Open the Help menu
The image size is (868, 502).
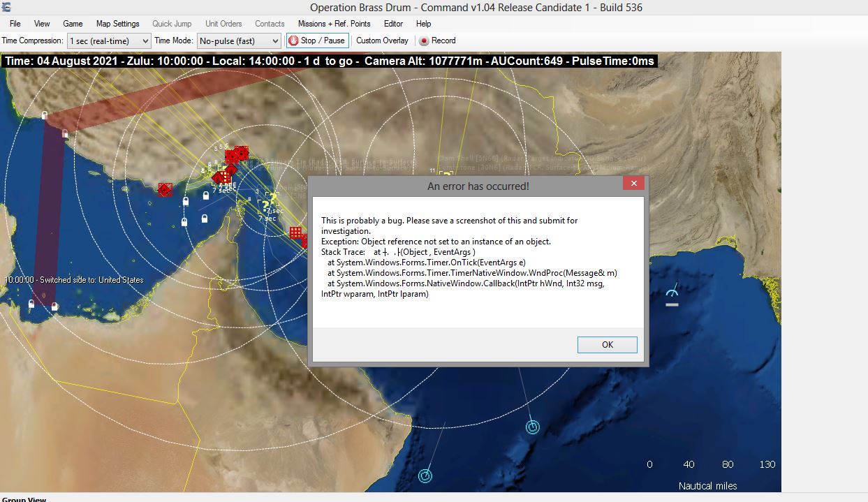tap(423, 24)
